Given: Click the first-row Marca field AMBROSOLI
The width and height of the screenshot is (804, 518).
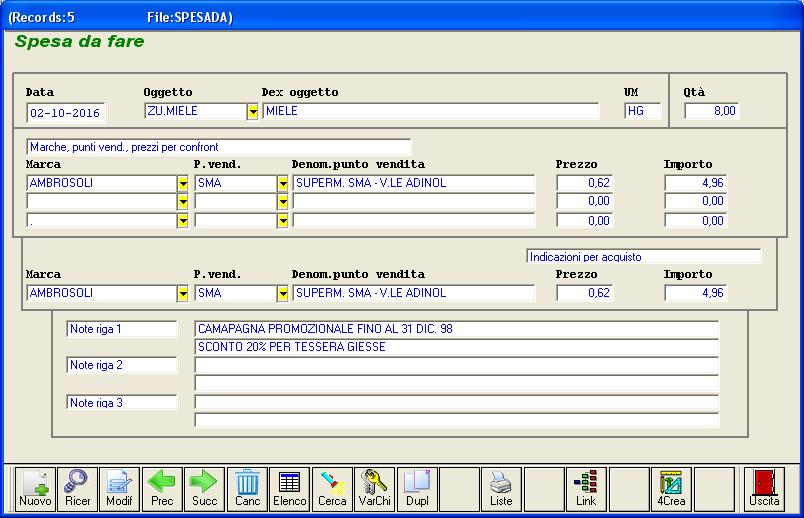Looking at the screenshot, I should [102, 183].
